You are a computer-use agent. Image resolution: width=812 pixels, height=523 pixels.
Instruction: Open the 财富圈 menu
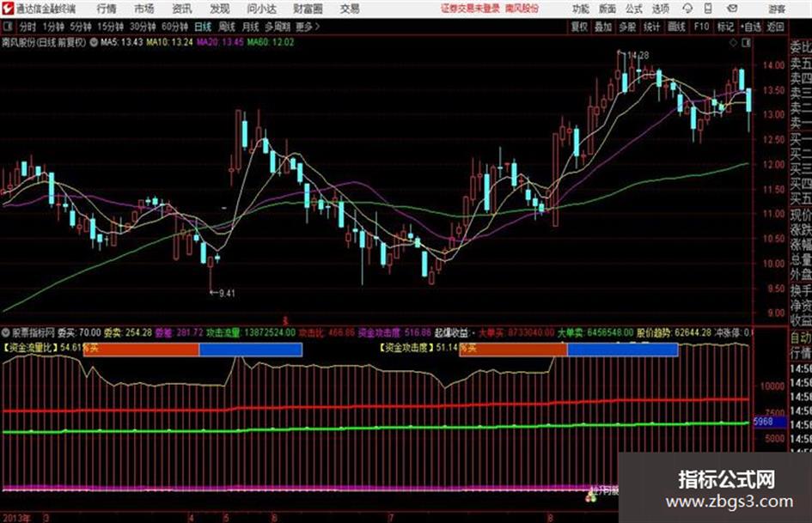[x=308, y=9]
